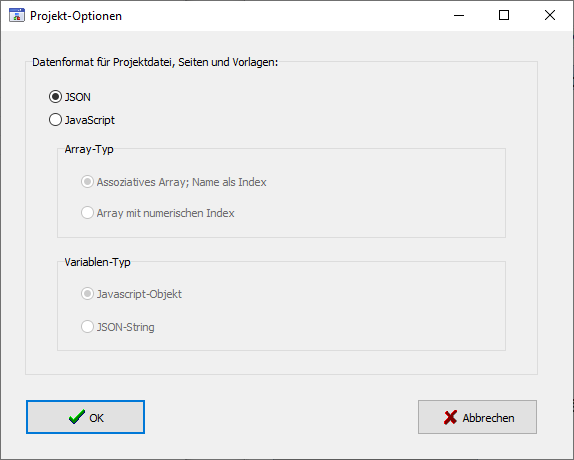Click the Projekt-Optionen title bar text
574x460 pixels.
pos(76,16)
